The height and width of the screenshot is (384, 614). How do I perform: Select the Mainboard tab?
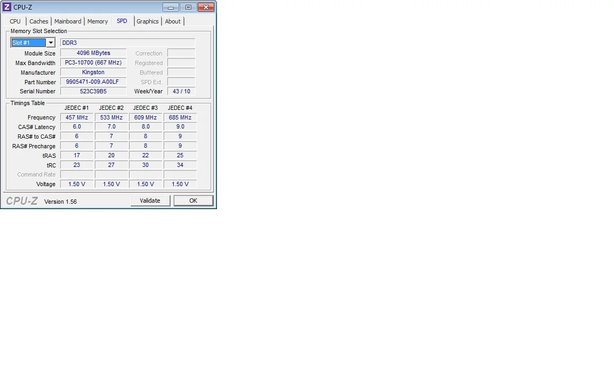tap(68, 22)
